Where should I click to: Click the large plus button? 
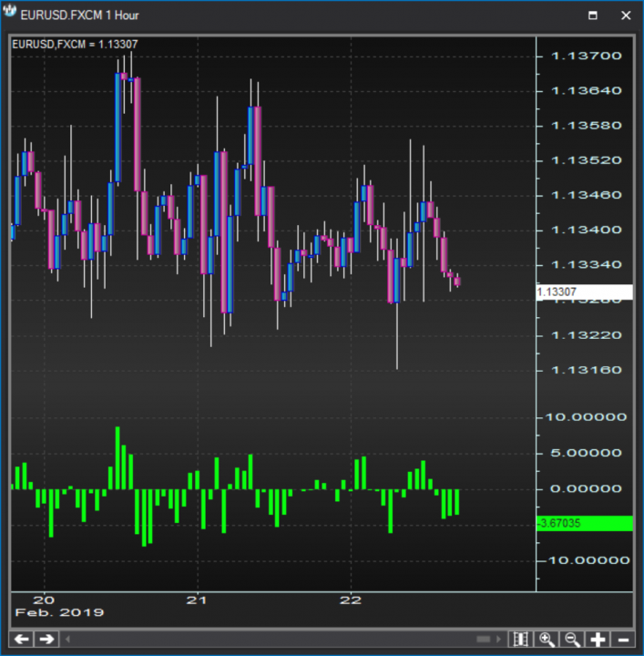pyautogui.click(x=598, y=640)
